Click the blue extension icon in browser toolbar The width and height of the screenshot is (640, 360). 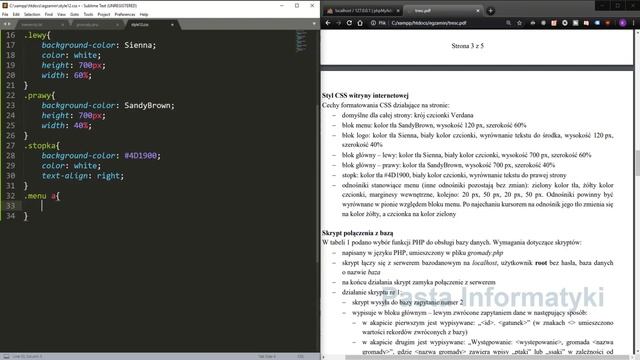pos(597,23)
